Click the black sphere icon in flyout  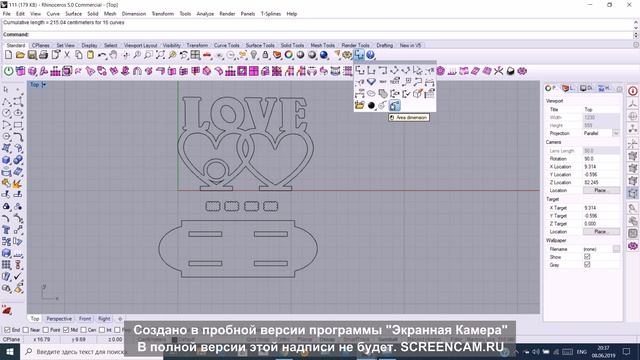[x=371, y=106]
